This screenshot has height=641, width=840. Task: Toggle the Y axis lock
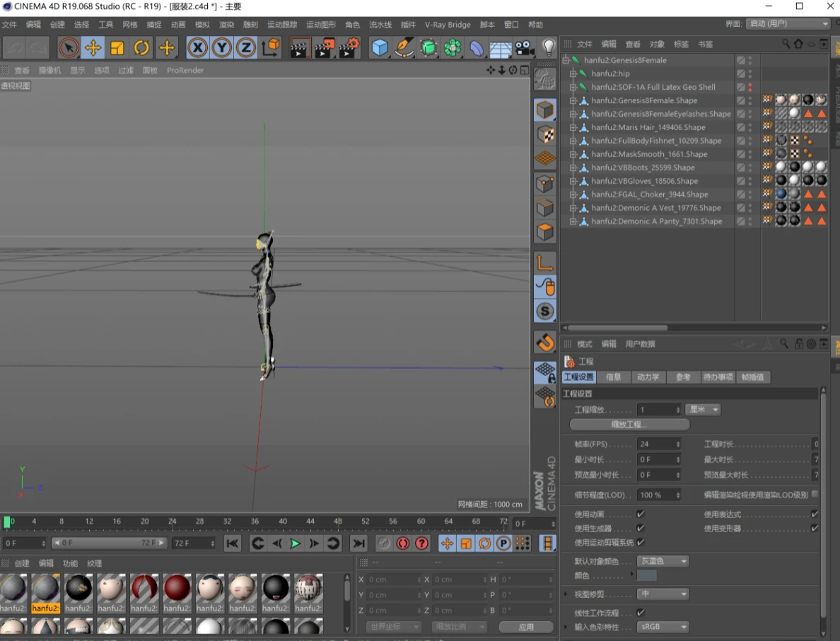(x=222, y=47)
